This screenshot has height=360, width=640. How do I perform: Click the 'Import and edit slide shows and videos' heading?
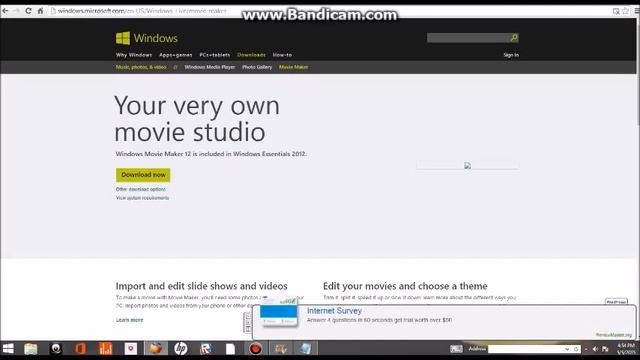tap(201, 286)
